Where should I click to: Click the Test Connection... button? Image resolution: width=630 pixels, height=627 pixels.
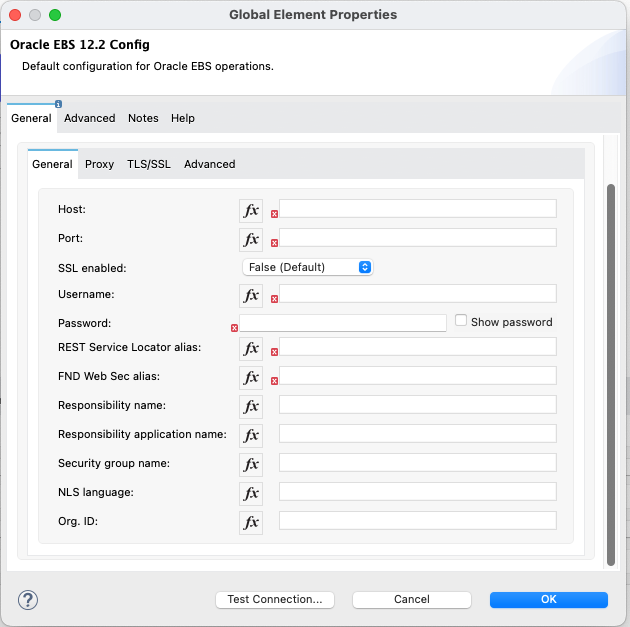click(x=275, y=599)
